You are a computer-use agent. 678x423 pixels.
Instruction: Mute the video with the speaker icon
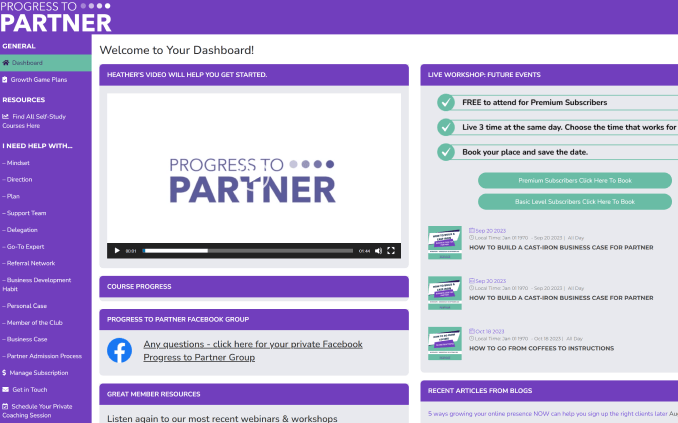(x=378, y=250)
